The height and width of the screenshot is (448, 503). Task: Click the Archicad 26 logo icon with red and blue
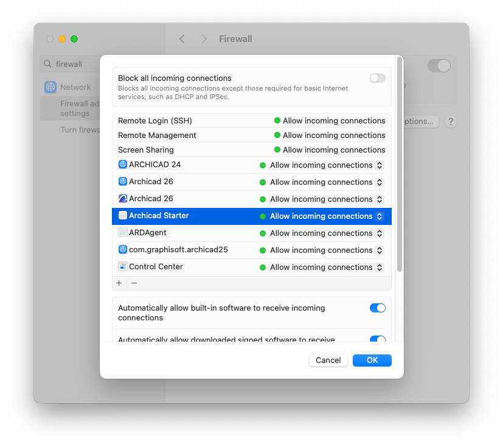[122, 199]
